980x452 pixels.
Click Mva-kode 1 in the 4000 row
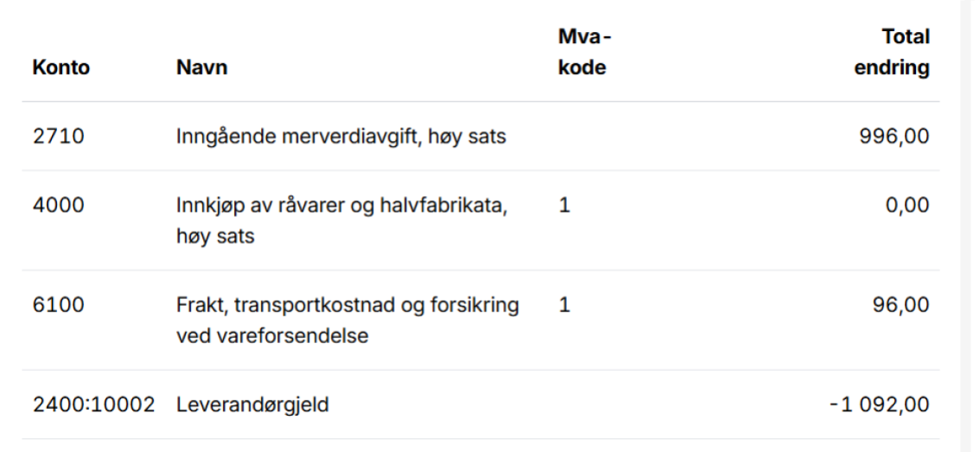(x=564, y=205)
